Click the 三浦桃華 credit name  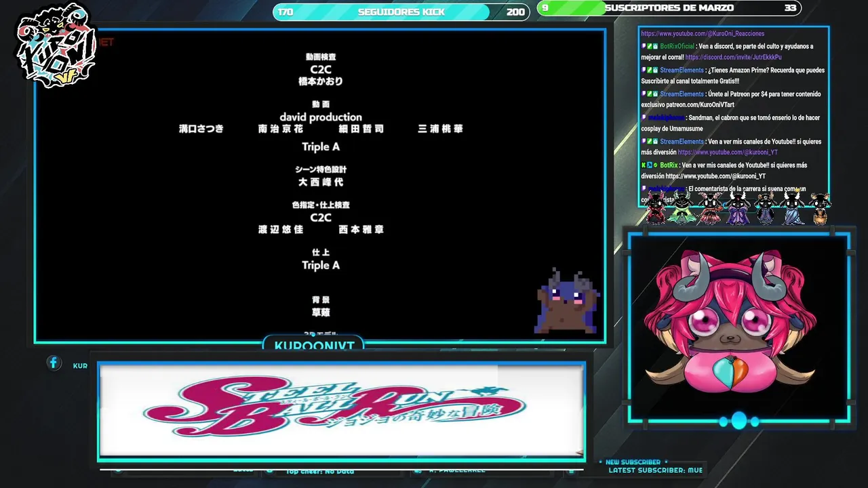(x=441, y=129)
